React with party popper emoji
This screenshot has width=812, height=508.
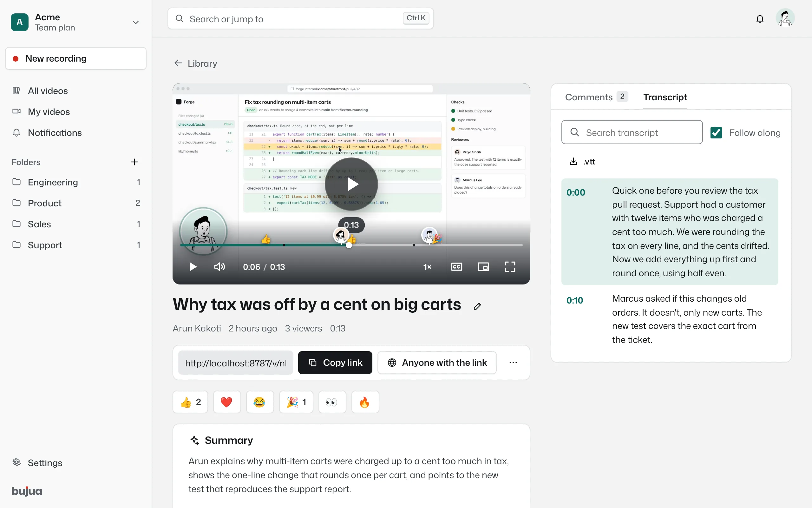coord(296,402)
